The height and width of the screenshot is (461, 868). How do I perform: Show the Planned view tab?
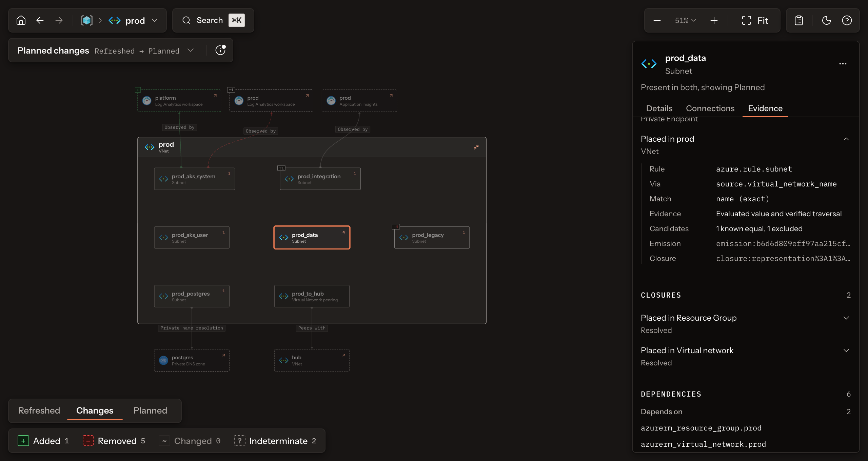point(150,410)
